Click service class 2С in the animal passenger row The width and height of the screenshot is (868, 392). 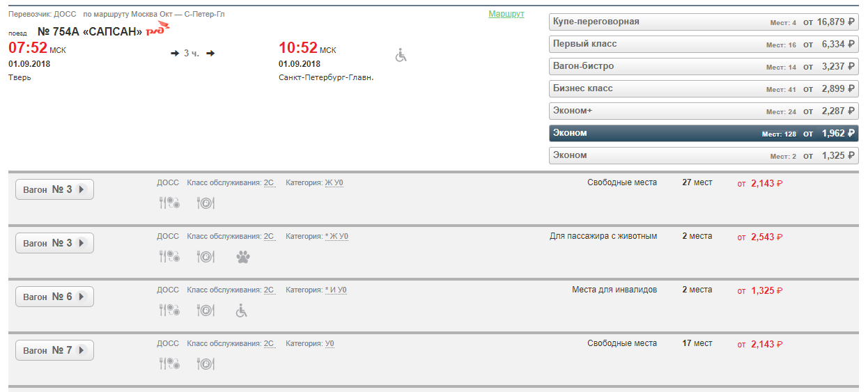click(269, 237)
